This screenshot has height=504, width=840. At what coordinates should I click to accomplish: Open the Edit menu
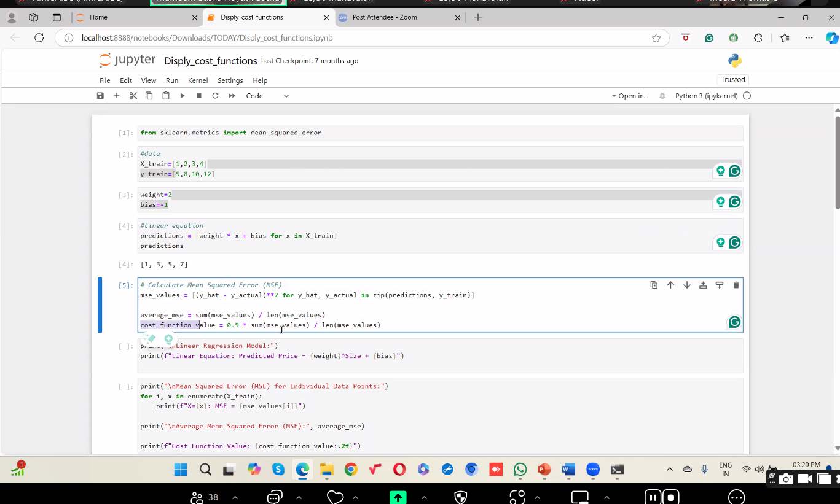(126, 80)
